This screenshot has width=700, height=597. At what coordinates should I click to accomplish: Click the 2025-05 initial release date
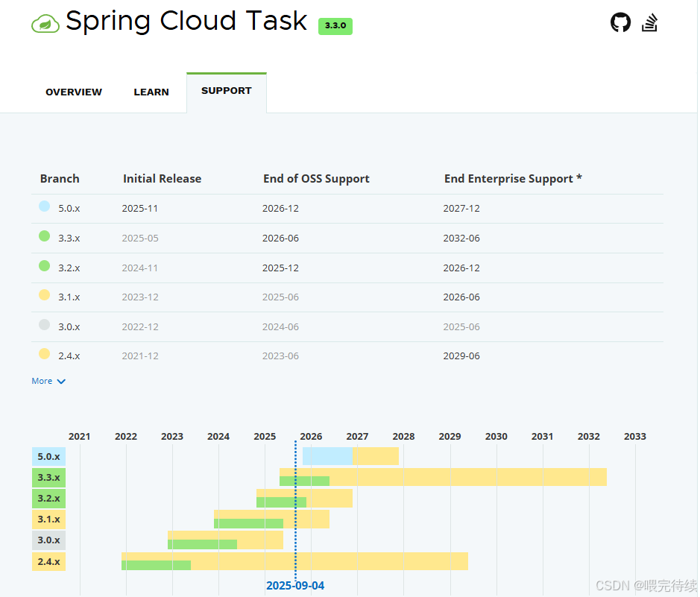pyautogui.click(x=140, y=239)
